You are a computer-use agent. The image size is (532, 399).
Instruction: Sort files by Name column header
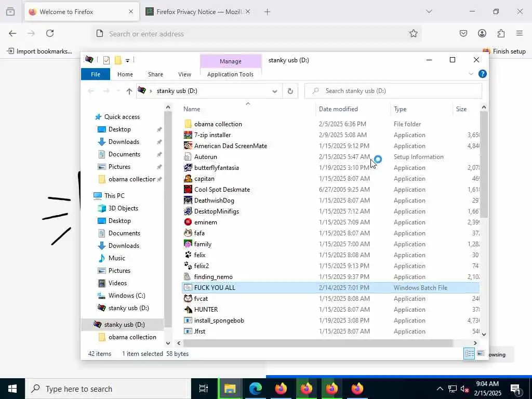click(x=192, y=109)
